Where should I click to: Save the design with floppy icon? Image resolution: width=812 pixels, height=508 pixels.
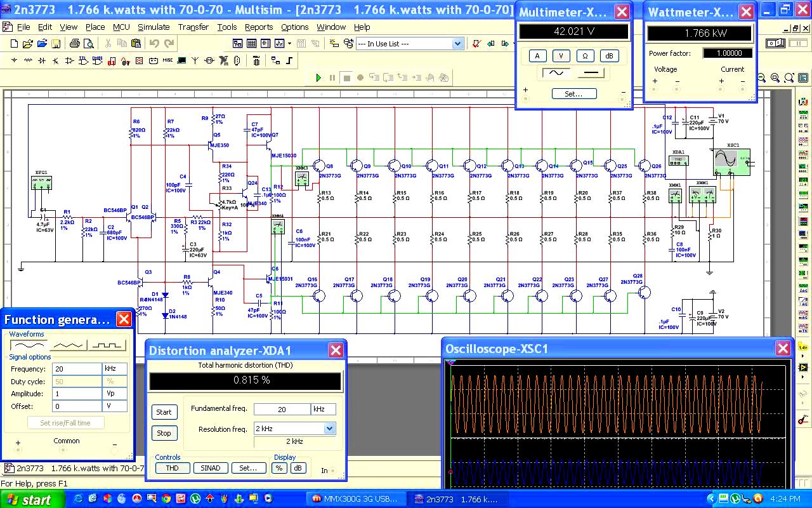[56, 44]
